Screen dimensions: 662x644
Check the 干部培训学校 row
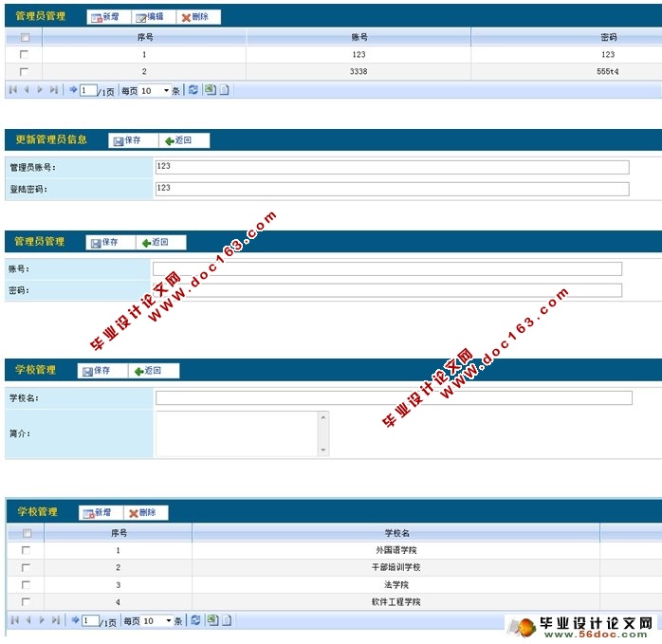coord(26,567)
